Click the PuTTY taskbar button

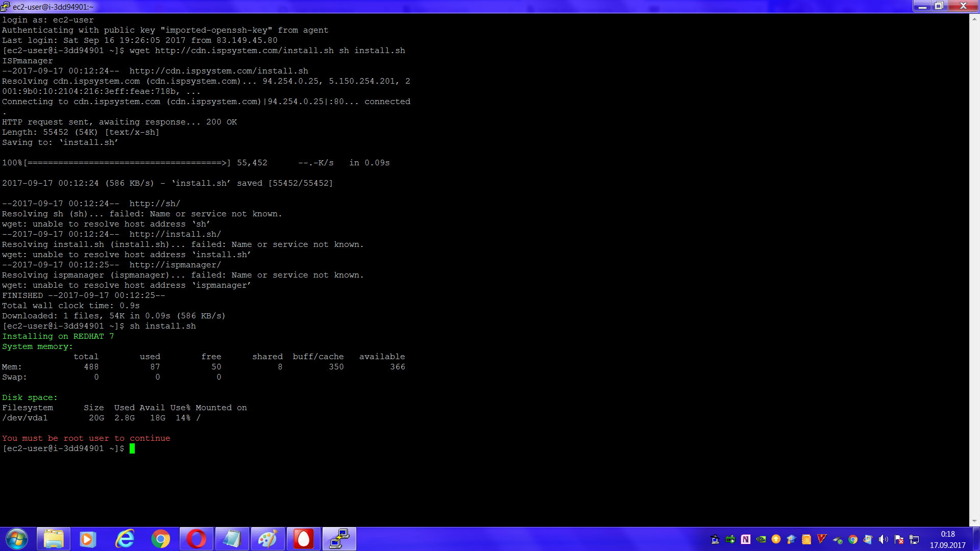(339, 539)
